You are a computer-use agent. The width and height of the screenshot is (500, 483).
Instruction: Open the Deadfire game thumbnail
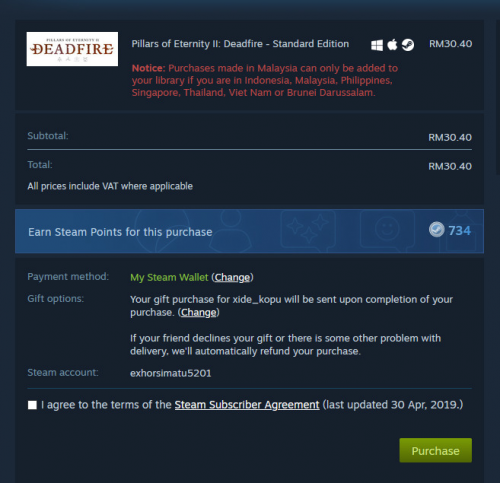[x=72, y=49]
